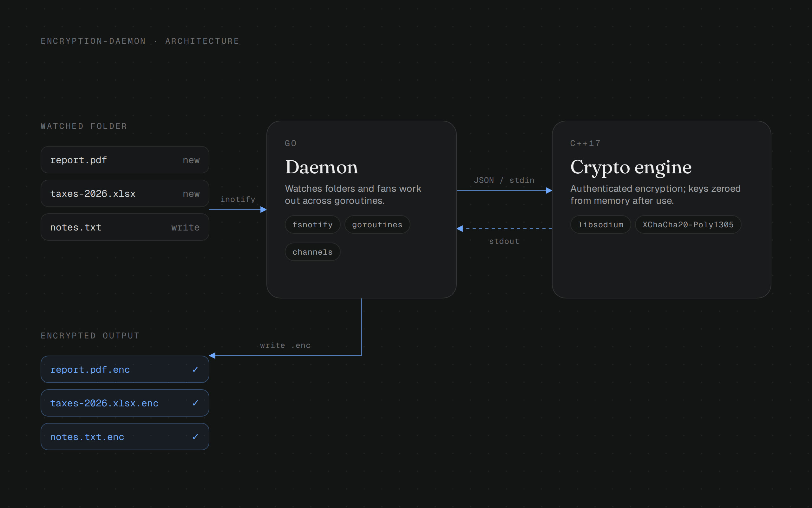The height and width of the screenshot is (508, 812).
Task: Click the new status on taxes-2026.xlsx
Action: pyautogui.click(x=191, y=194)
